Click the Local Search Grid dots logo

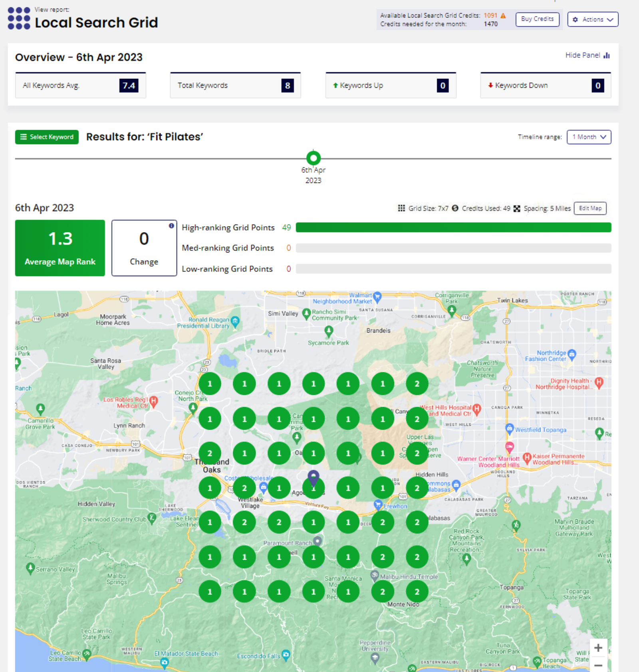tap(19, 18)
